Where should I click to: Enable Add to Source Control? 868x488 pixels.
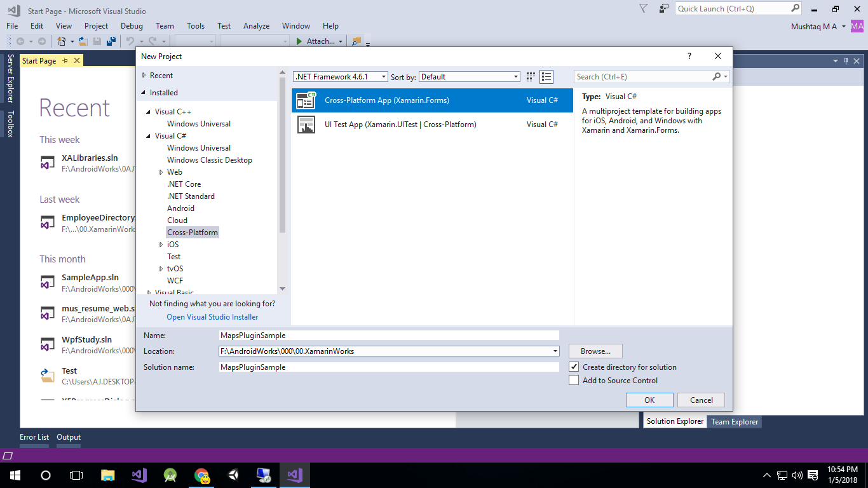(x=574, y=379)
